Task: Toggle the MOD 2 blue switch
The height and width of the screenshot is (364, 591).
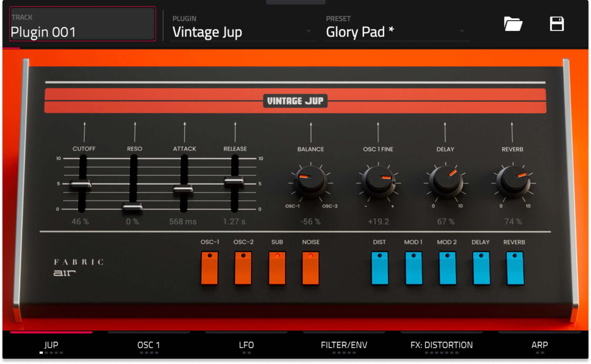Action: [x=447, y=268]
